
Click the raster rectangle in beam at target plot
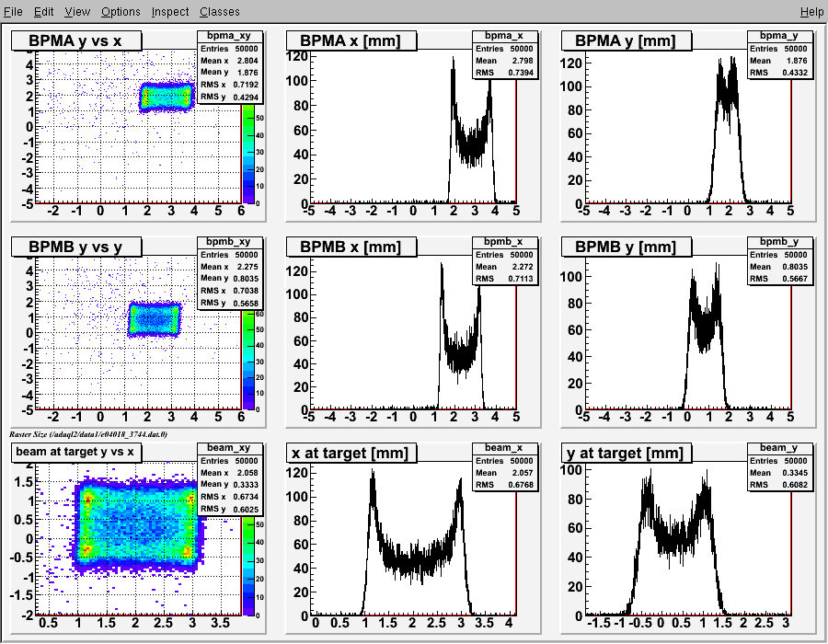[x=138, y=526]
